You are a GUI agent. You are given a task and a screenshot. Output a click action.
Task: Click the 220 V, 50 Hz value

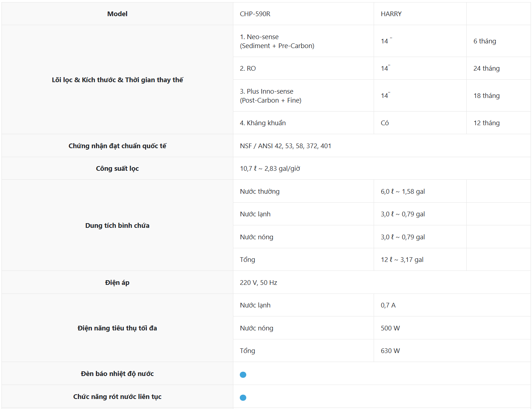tap(258, 283)
